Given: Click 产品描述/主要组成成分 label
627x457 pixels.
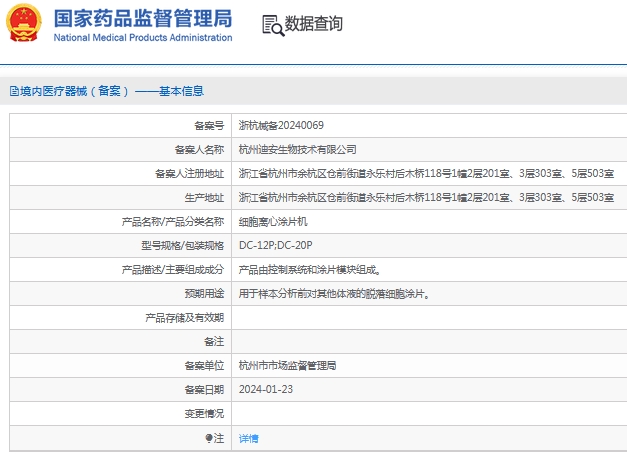Looking at the screenshot, I should [x=173, y=270].
